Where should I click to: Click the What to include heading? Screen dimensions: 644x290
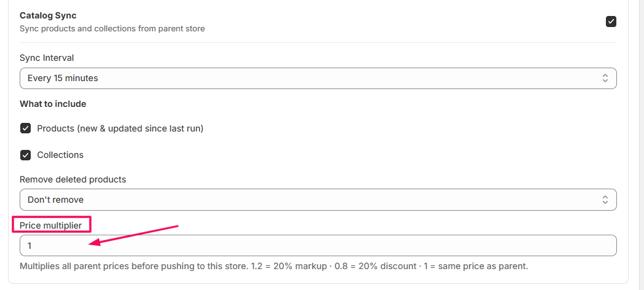pos(53,104)
